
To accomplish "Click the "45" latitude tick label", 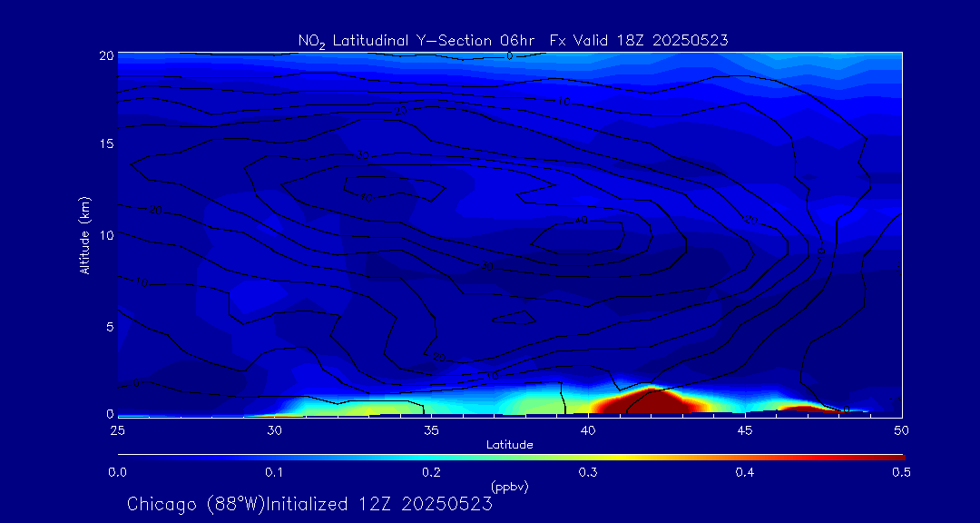I will coord(745,429).
